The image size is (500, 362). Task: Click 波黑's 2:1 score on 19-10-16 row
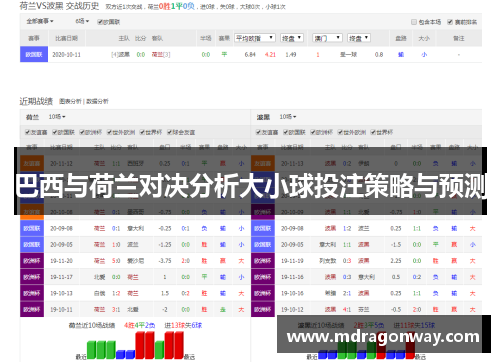(347, 293)
